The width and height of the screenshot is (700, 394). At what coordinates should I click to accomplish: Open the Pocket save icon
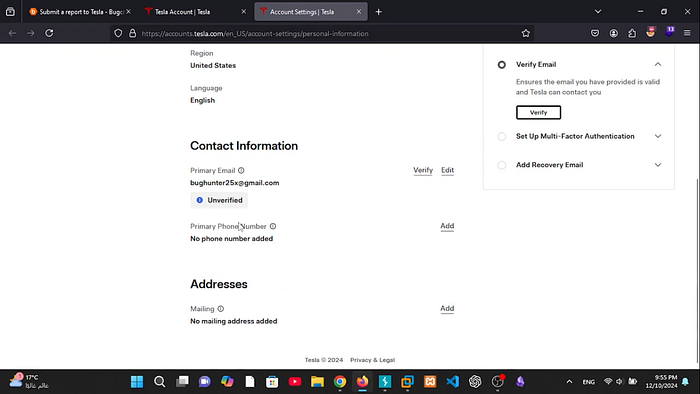click(x=595, y=33)
